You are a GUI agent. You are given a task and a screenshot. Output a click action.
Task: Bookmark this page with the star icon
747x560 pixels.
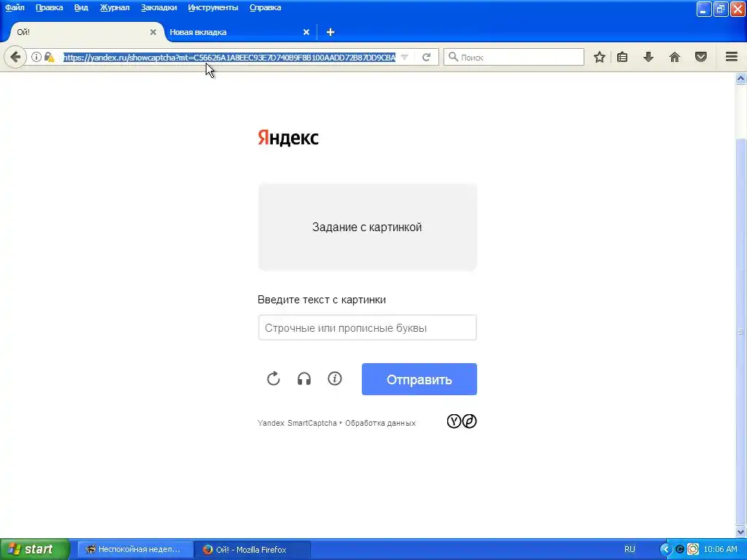coord(600,57)
